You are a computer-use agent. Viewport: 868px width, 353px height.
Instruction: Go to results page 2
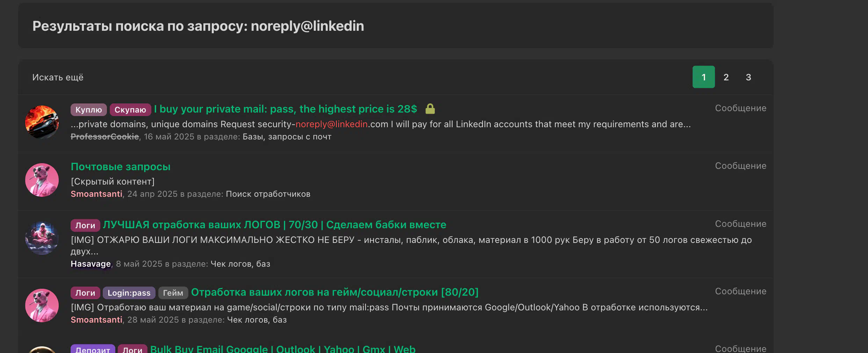point(726,77)
